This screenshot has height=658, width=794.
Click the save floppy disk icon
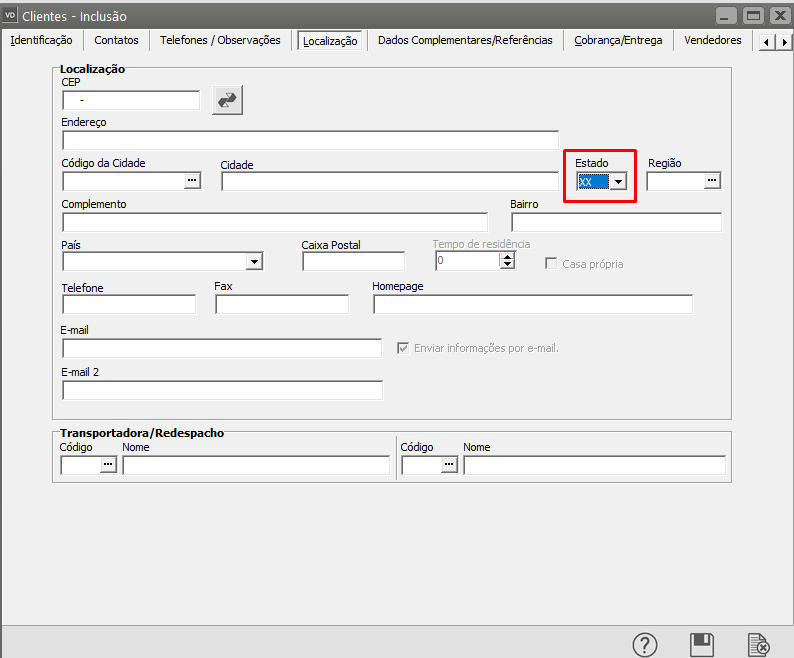[702, 645]
